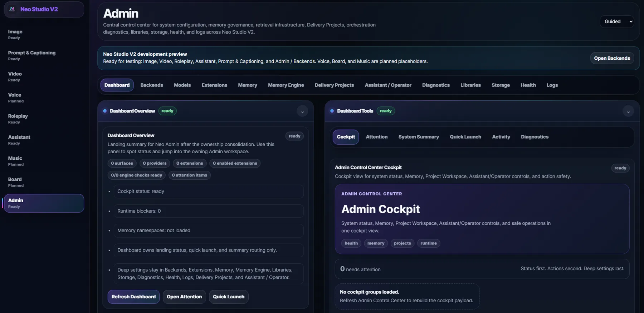This screenshot has width=644, height=313.
Task: Open the Storage tab
Action: coord(501,85)
